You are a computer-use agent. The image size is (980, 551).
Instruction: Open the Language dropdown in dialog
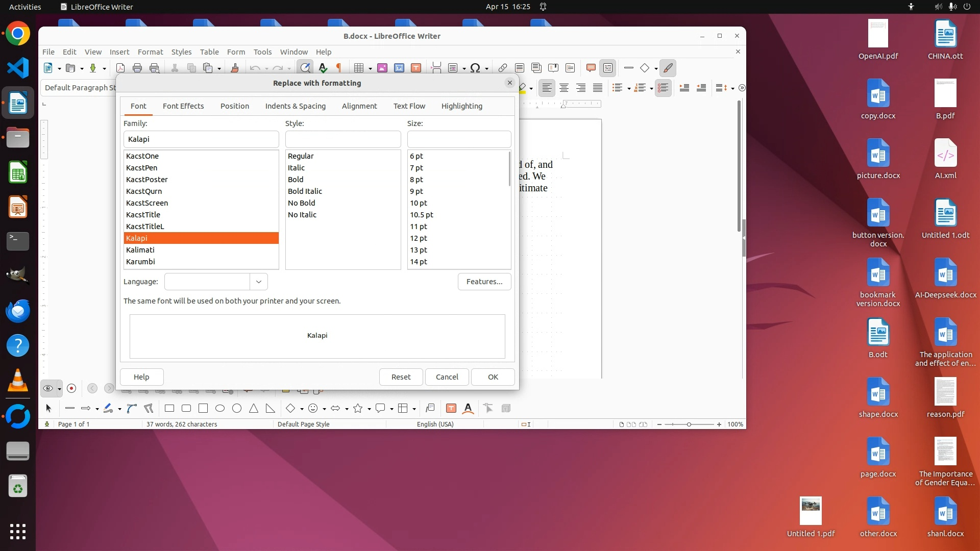tap(258, 282)
